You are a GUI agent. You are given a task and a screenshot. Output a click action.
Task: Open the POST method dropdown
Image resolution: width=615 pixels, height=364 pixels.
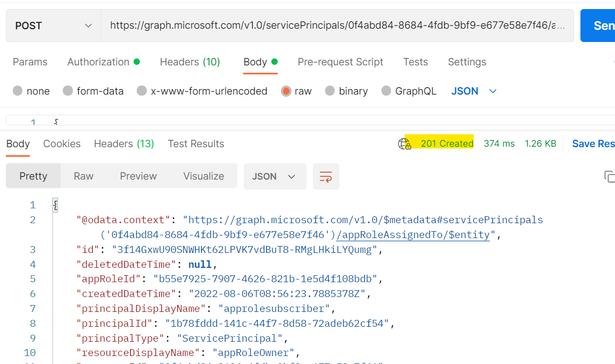(53, 26)
